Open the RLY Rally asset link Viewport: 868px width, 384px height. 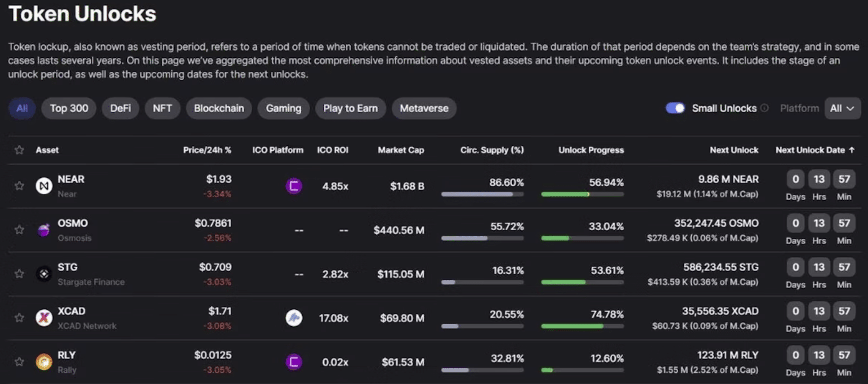pos(66,369)
